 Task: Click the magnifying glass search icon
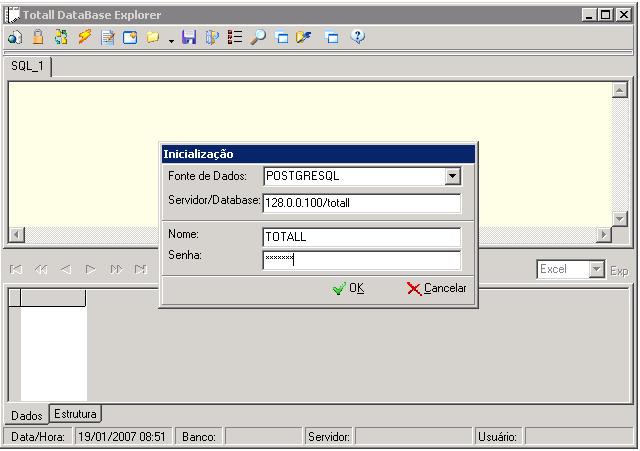point(258,37)
